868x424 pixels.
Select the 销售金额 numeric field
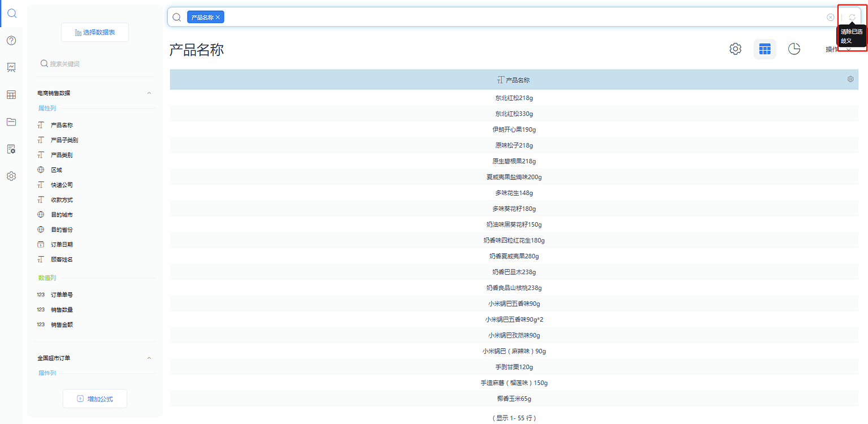pos(62,325)
